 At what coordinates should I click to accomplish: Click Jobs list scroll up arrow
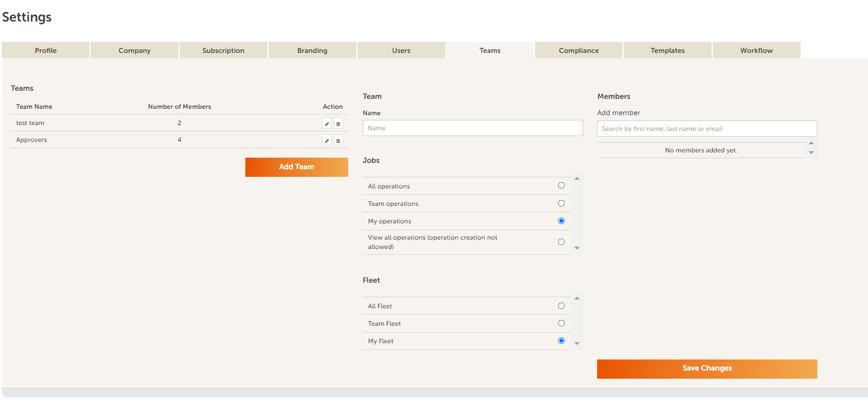pyautogui.click(x=577, y=179)
